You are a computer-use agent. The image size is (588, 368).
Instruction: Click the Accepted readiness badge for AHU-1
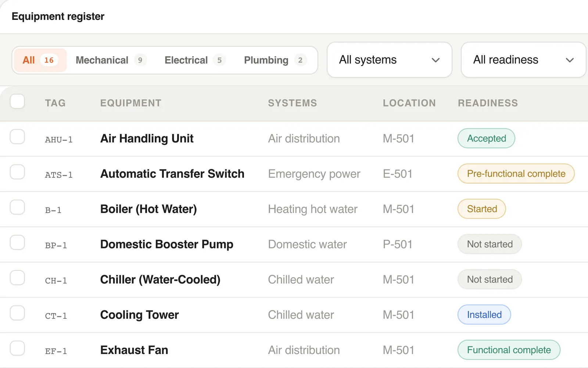(x=486, y=138)
